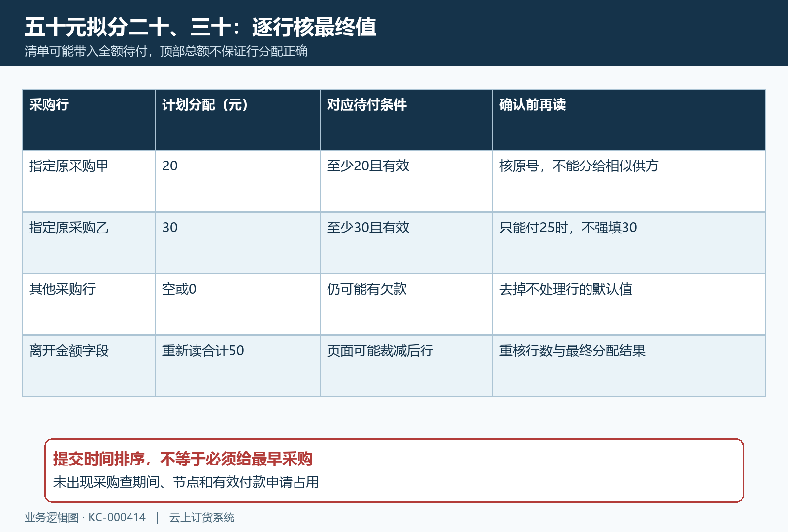Click warning text 未出现采购查期间、节点和有效付款申请占用
Screen dimensions: 788x532
tap(186, 482)
